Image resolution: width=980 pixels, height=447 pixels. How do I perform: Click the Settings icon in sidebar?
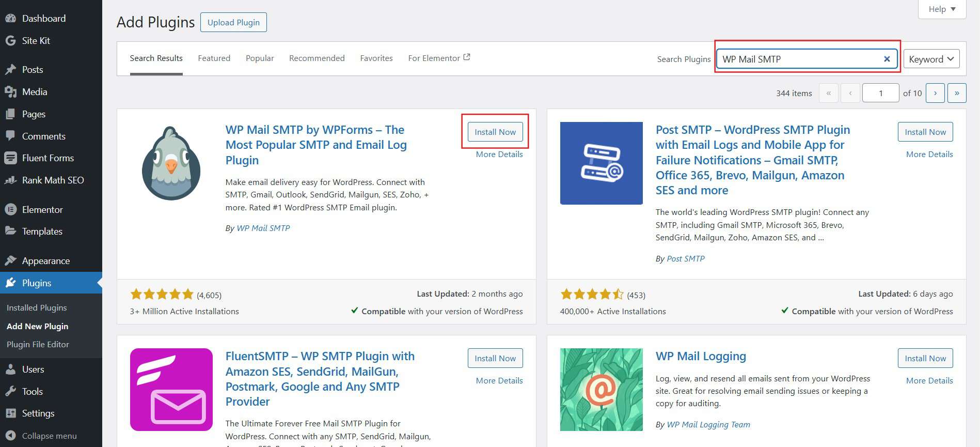10,413
